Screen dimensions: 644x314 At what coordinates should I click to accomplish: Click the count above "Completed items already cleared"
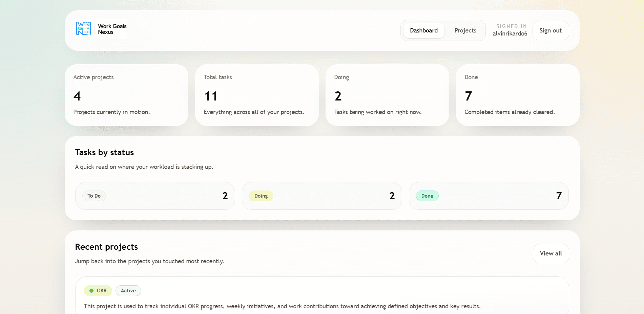469,96
